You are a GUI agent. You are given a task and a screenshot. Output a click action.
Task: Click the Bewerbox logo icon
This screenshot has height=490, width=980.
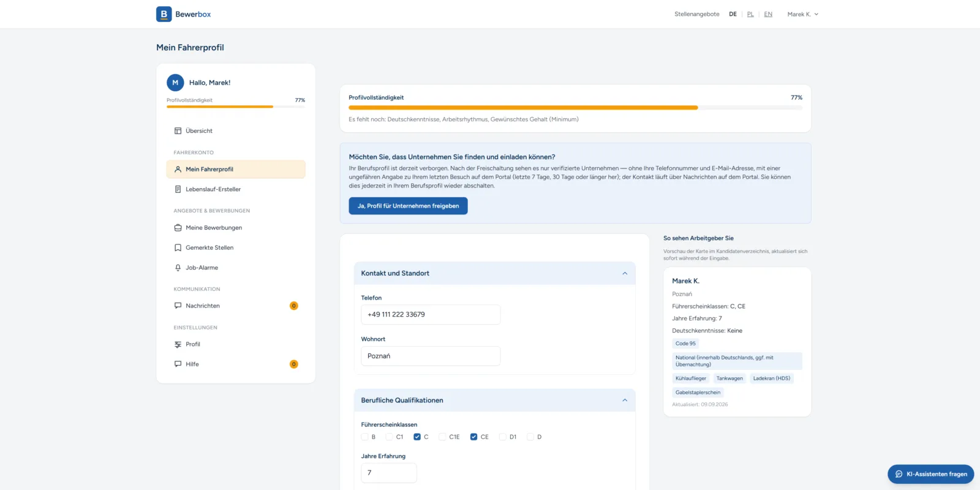coord(164,14)
